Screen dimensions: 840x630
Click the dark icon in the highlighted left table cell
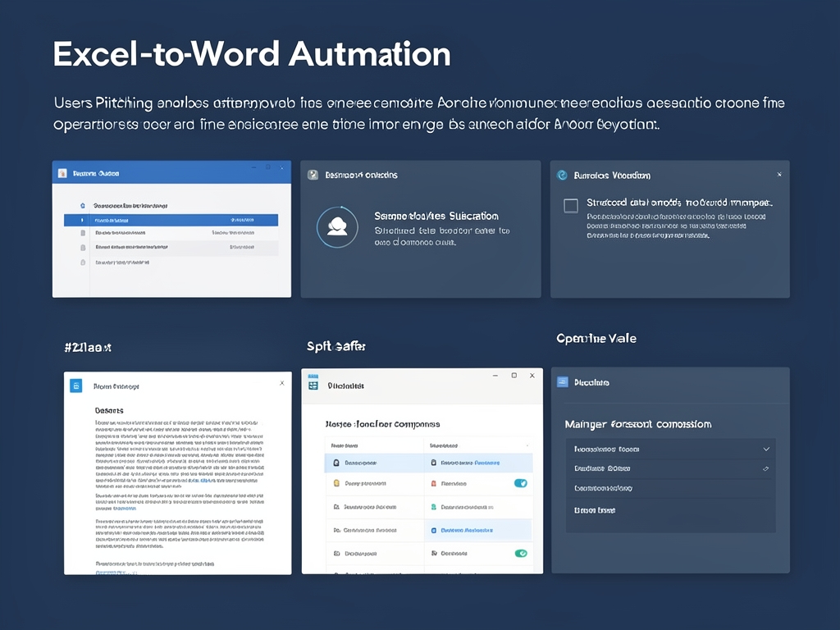[x=336, y=463]
